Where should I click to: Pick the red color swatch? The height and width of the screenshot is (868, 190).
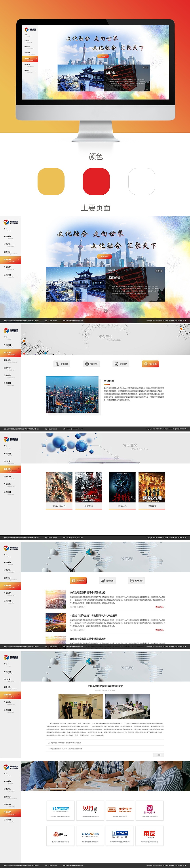click(x=96, y=181)
